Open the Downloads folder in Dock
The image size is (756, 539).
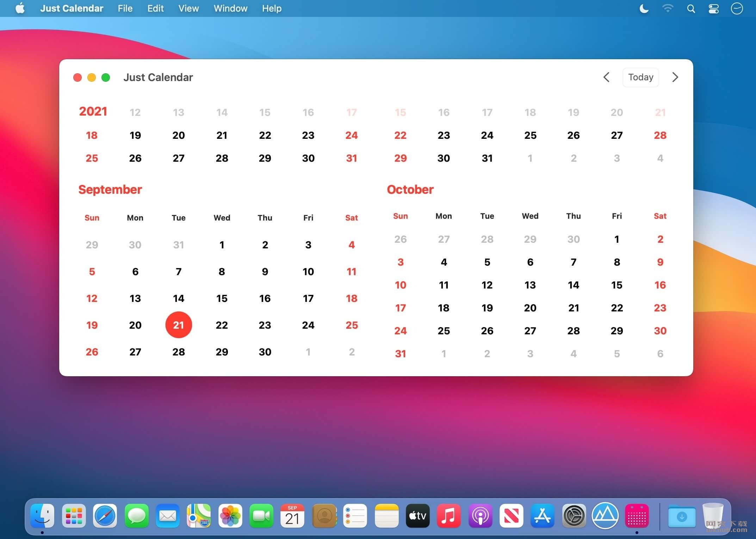[x=682, y=516]
